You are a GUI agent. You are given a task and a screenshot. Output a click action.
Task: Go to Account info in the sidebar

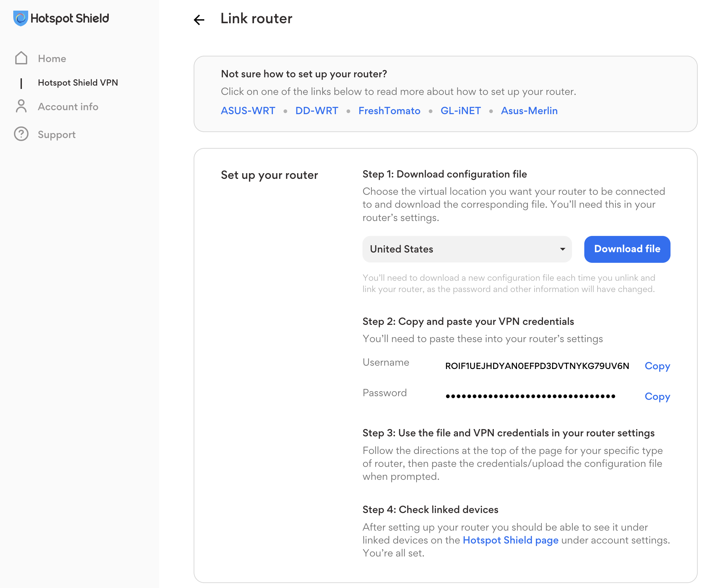(68, 107)
